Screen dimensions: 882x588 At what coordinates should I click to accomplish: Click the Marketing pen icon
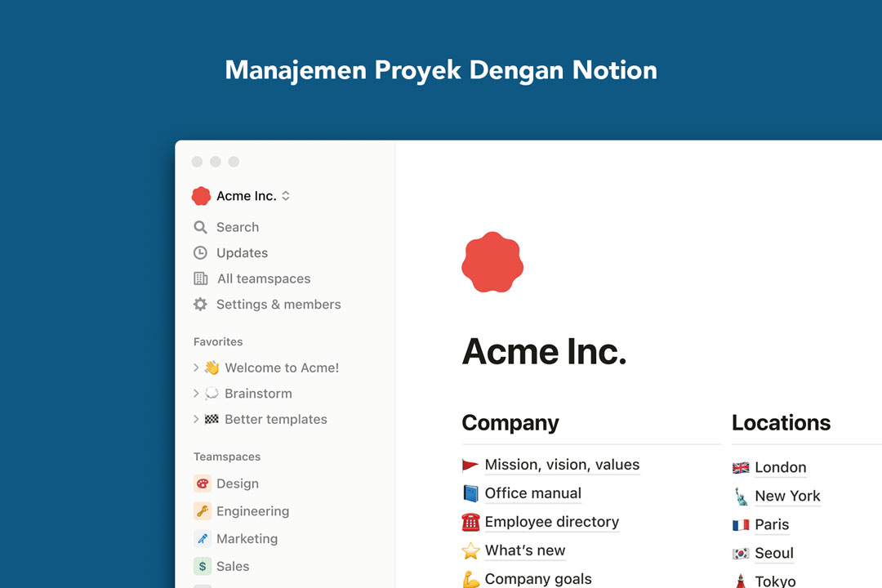click(203, 538)
